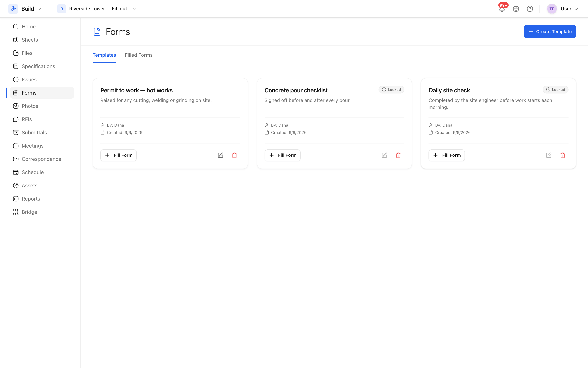
Task: Click the Permit to work — hot works title
Action: pyautogui.click(x=136, y=90)
